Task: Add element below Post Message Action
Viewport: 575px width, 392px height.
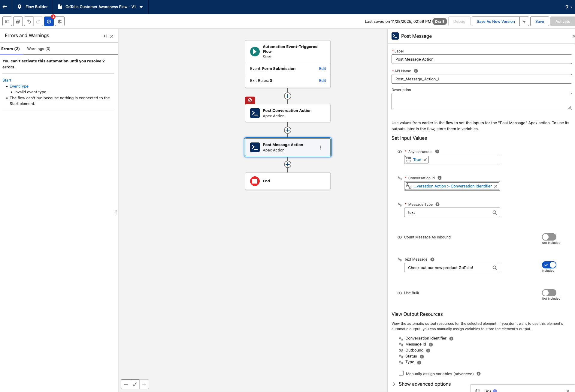Action: click(x=287, y=164)
